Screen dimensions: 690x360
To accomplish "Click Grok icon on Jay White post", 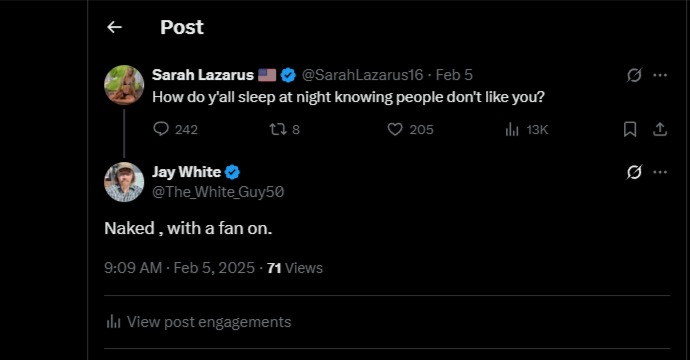I will (x=634, y=172).
